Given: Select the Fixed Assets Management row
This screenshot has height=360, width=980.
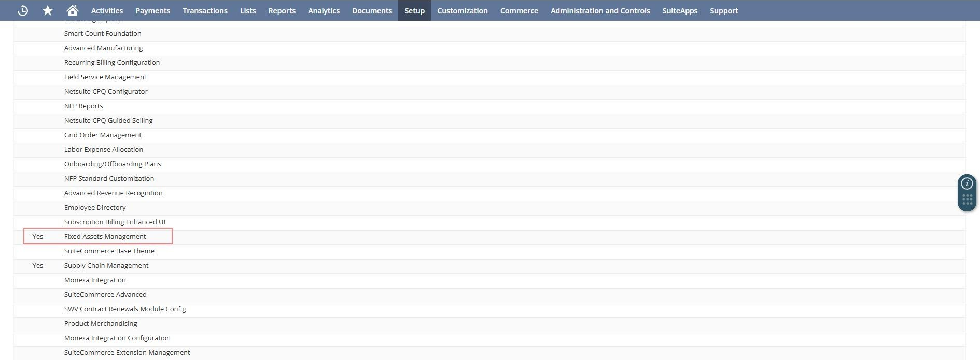Looking at the screenshot, I should pyautogui.click(x=105, y=236).
